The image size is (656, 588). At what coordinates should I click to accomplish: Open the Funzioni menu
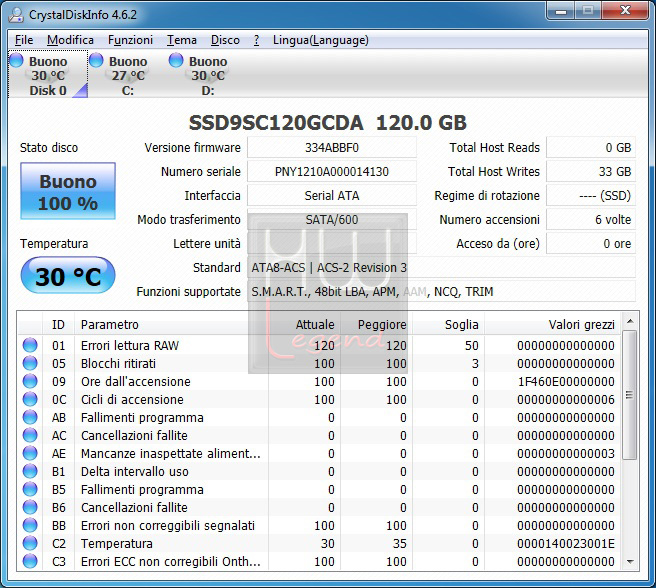pos(130,40)
